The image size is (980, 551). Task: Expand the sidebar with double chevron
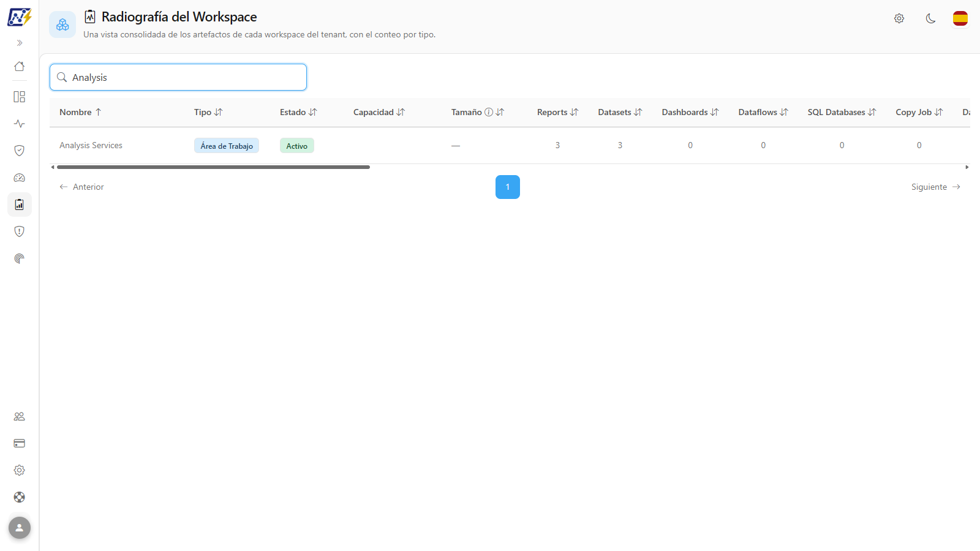click(x=20, y=43)
